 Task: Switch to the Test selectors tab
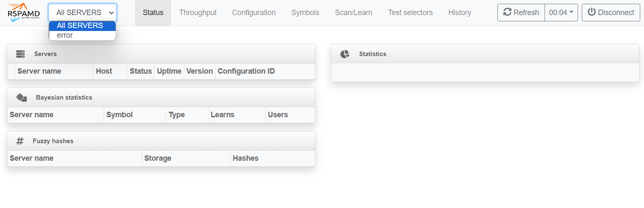click(x=410, y=13)
